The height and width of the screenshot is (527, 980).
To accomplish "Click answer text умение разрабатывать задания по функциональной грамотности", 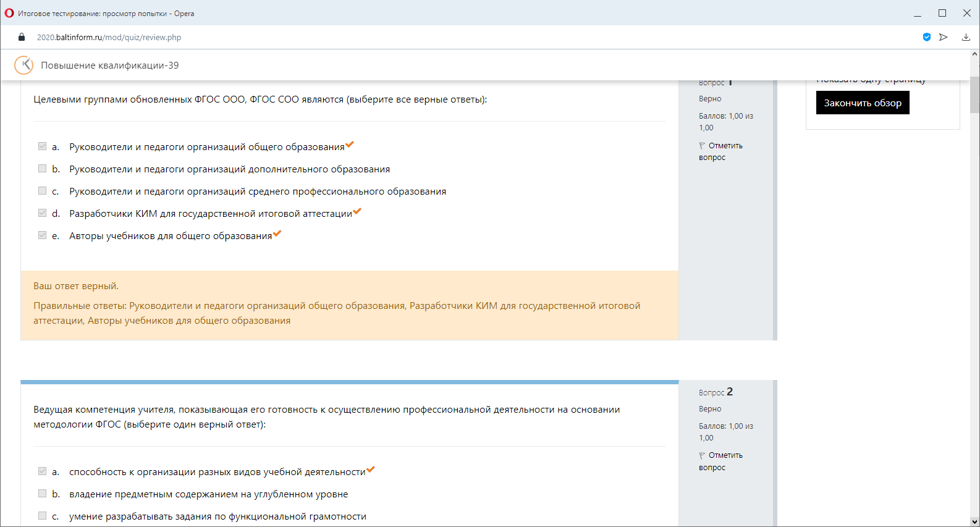I will pyautogui.click(x=218, y=516).
